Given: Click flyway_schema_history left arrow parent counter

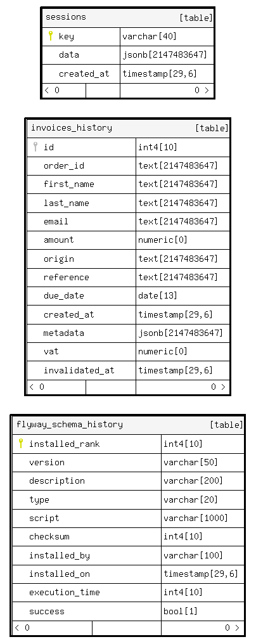Looking at the screenshot, I should [x=22, y=628].
